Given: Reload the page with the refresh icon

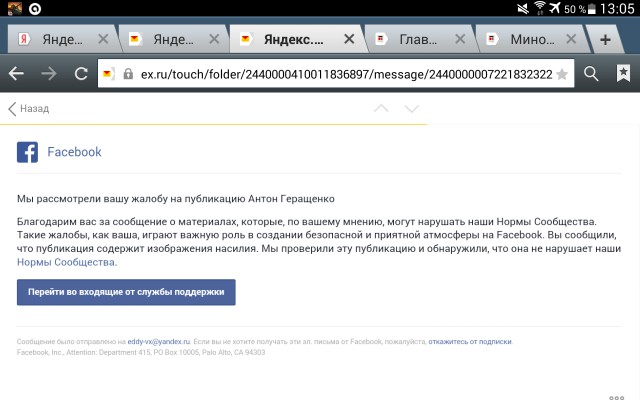Looking at the screenshot, I should 81,74.
